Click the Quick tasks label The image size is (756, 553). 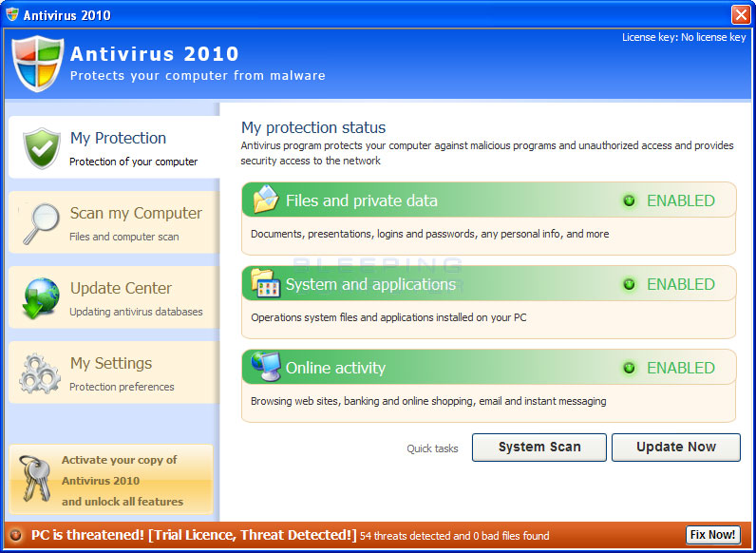click(432, 448)
